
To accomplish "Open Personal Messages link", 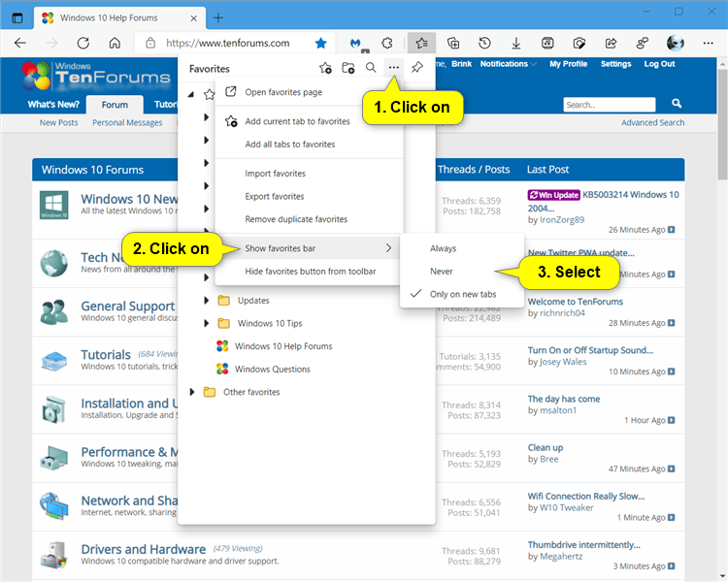I will [x=127, y=122].
